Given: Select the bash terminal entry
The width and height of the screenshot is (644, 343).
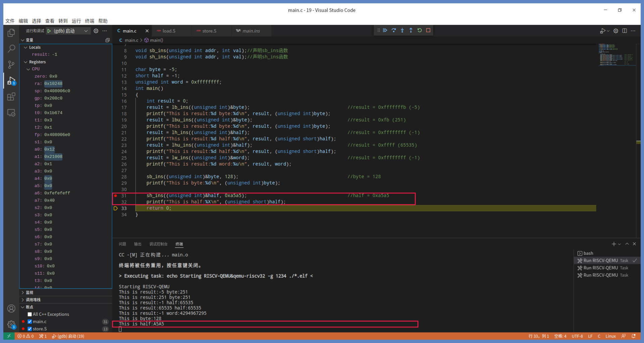Looking at the screenshot, I should [x=588, y=253].
